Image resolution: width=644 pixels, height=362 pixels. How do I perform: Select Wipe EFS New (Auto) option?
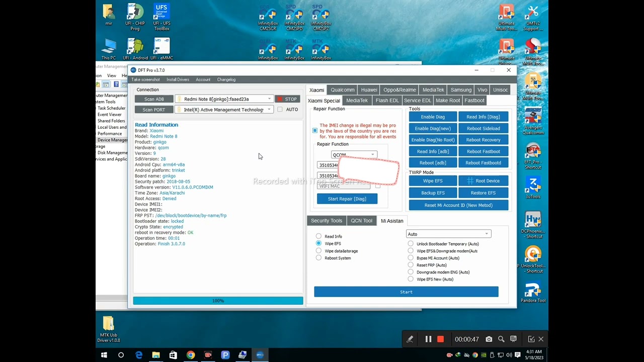point(411,279)
